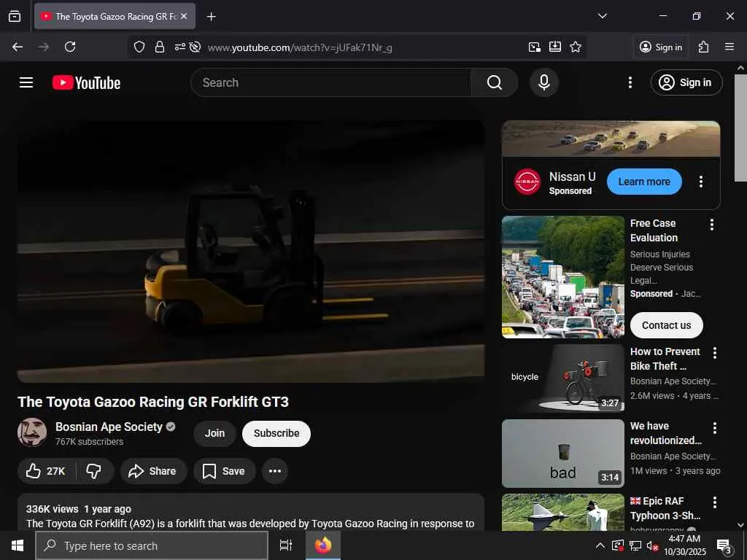747x560 pixels.
Task: Open options for Epic RAF Typhoon video
Action: point(715,502)
